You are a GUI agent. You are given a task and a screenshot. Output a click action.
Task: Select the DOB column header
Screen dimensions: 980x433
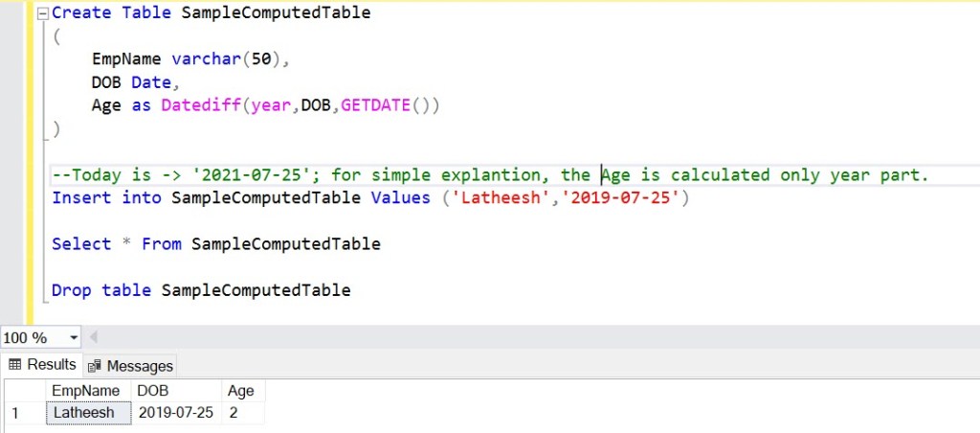point(152,391)
